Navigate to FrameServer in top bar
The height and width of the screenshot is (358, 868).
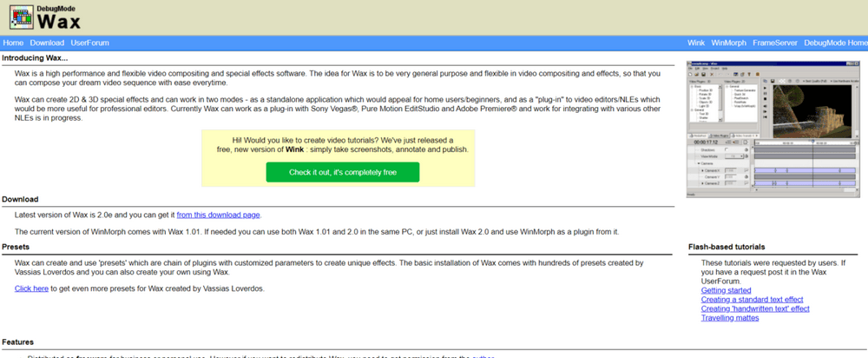coord(774,43)
